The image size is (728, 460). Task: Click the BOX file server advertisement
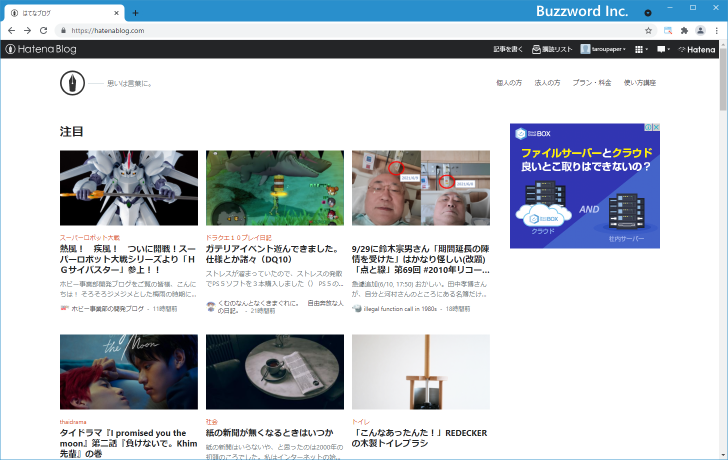585,186
